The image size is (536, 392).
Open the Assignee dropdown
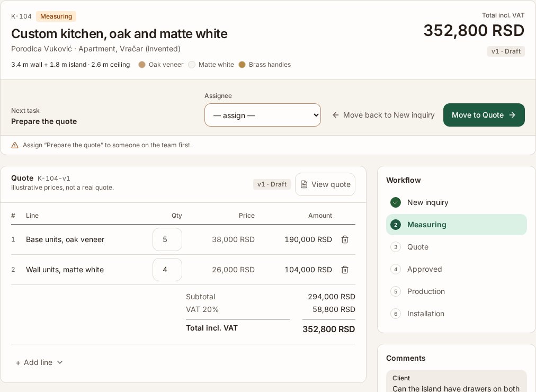click(x=263, y=115)
